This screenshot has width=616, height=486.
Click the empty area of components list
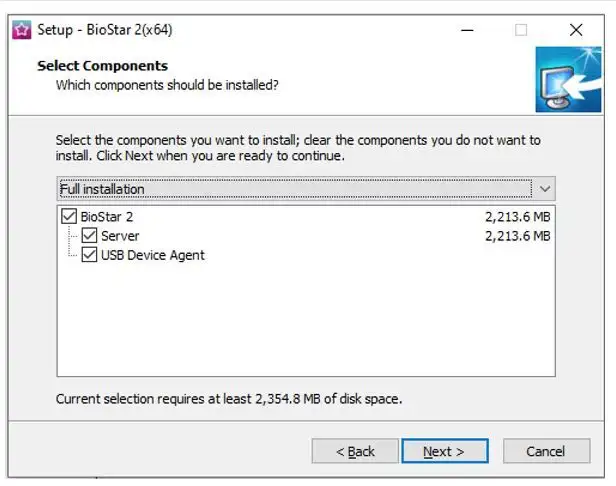[306, 320]
